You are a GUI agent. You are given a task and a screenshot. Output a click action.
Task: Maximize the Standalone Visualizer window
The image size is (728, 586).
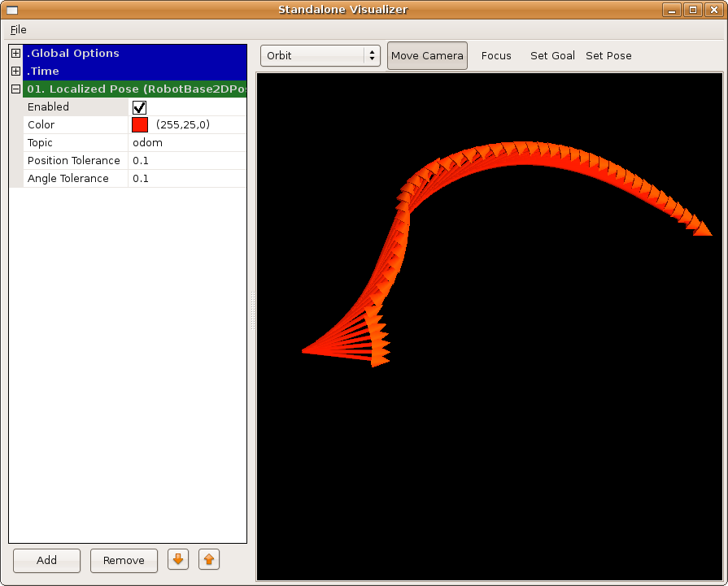[693, 10]
